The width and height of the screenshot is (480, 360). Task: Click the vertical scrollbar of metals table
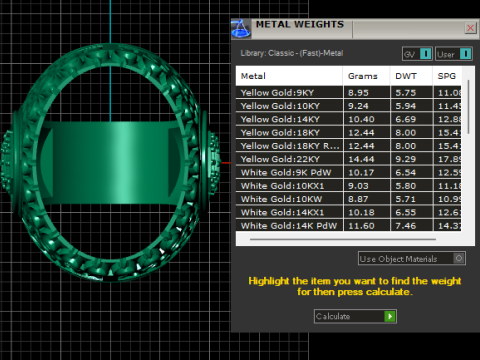(468, 107)
